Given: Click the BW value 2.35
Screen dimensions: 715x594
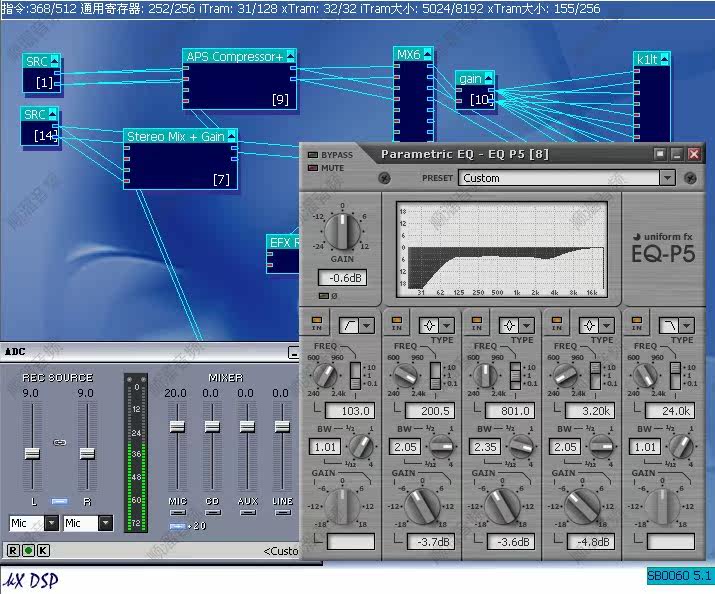Looking at the screenshot, I should click(485, 447).
